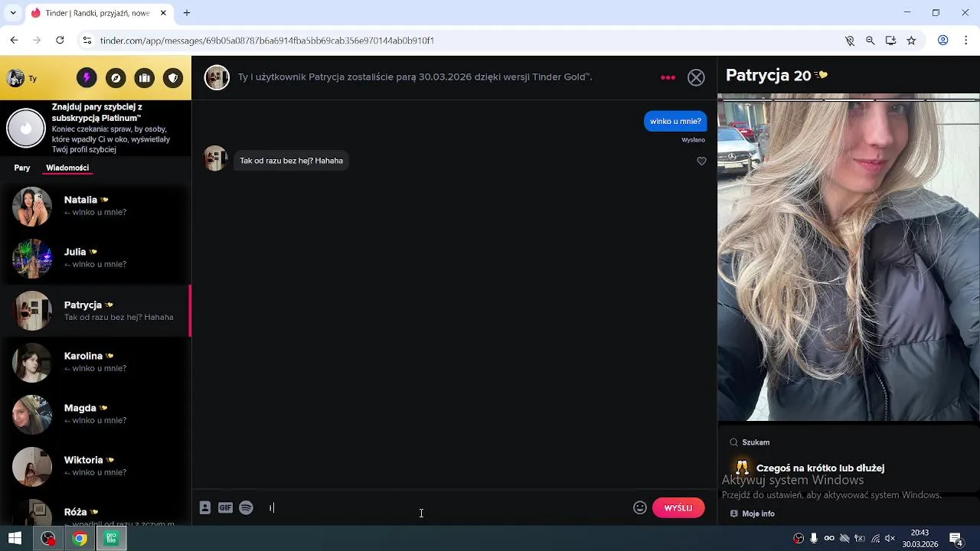This screenshot has width=980, height=551.
Task: Click the compass Explore icon
Action: pyautogui.click(x=116, y=78)
